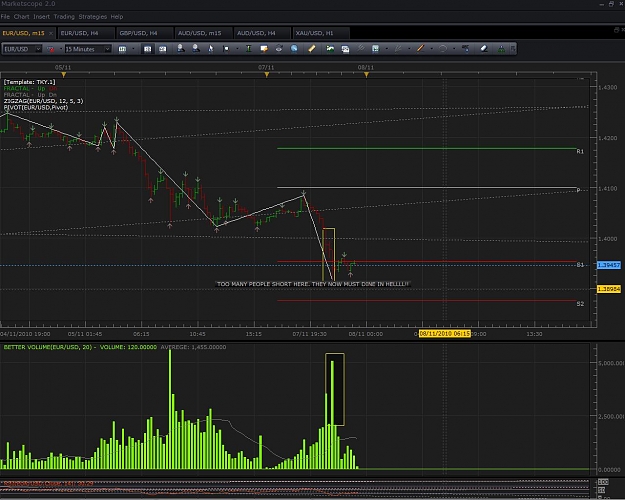Click the S2 pivot line label

(x=580, y=304)
